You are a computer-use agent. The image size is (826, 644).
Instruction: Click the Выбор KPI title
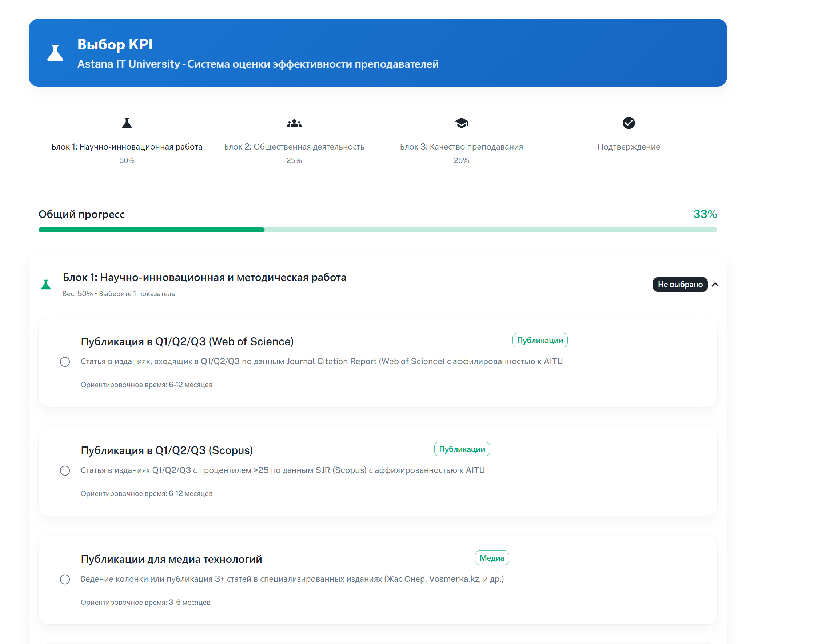(x=115, y=44)
